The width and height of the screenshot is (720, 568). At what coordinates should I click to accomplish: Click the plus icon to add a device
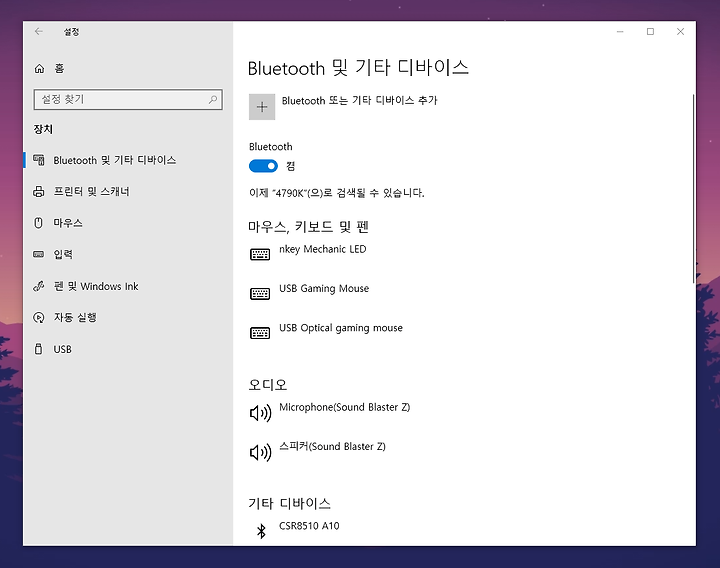[x=262, y=107]
